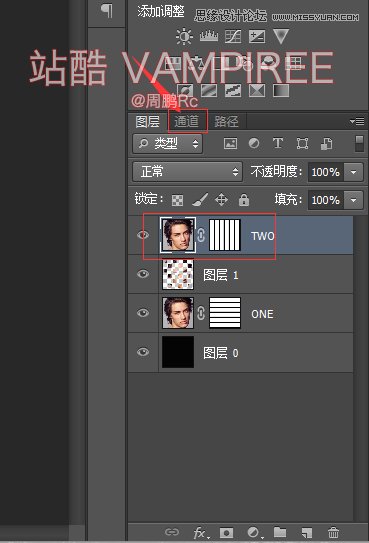This screenshot has height=543, width=369.
Task: Click the ONE layer name
Action: (262, 314)
